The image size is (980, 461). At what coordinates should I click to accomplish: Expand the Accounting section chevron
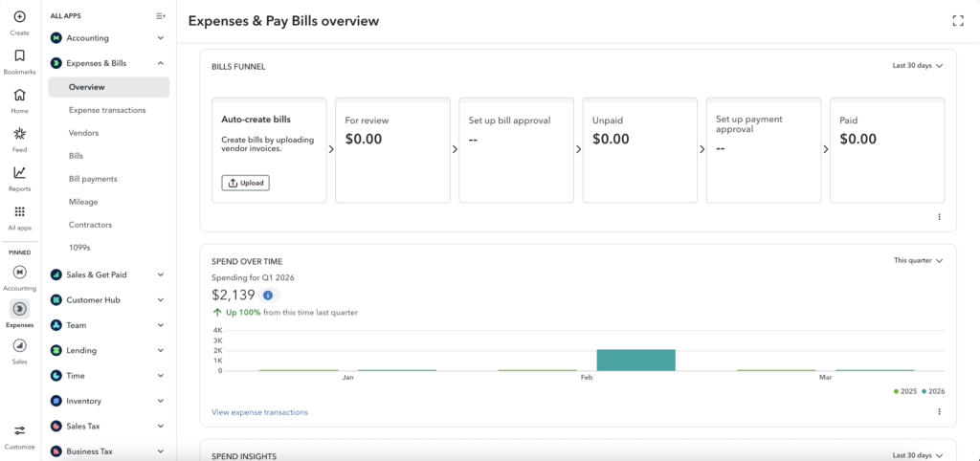point(161,38)
